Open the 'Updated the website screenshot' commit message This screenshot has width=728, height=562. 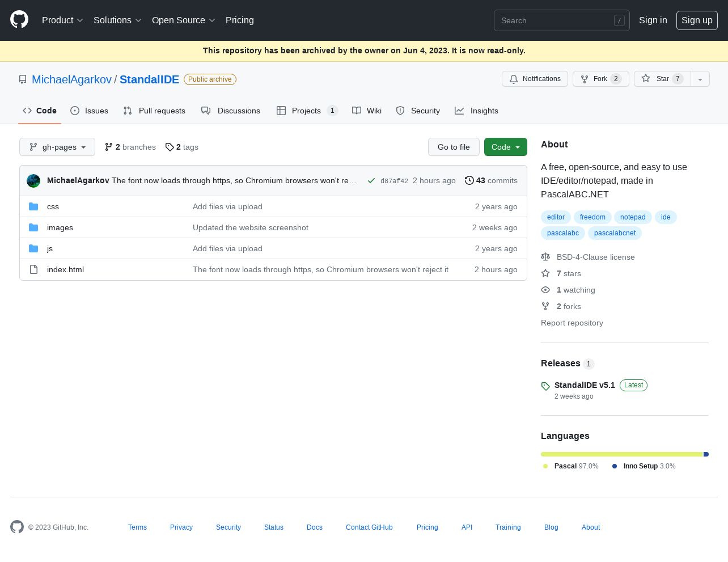[x=251, y=227]
